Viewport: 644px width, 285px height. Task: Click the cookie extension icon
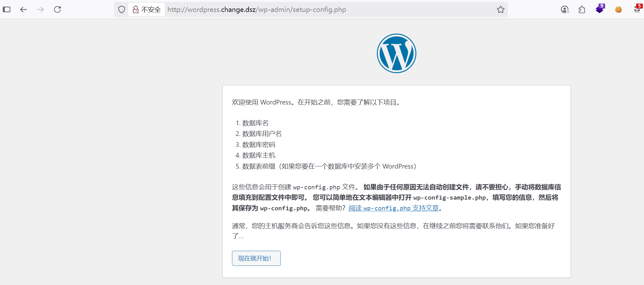[x=618, y=9]
